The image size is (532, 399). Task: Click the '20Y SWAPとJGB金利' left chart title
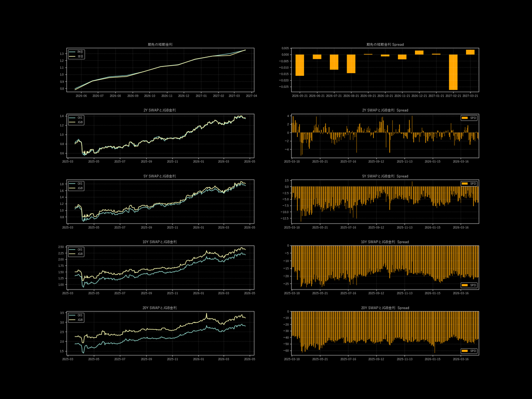click(x=160, y=308)
